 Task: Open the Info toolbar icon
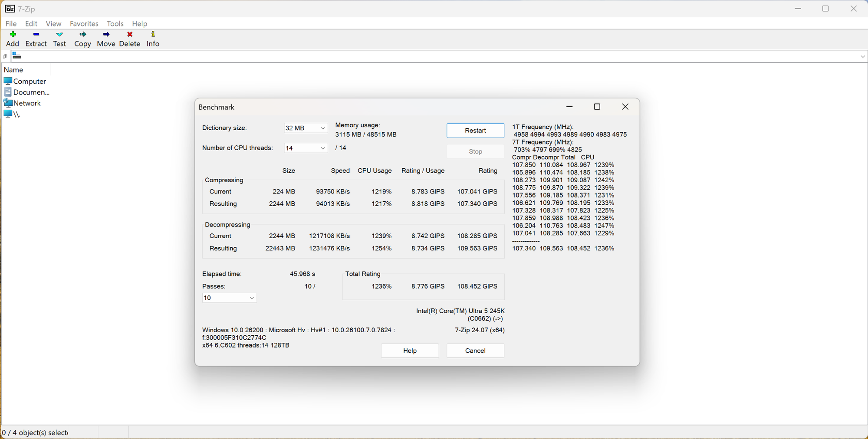153,35
